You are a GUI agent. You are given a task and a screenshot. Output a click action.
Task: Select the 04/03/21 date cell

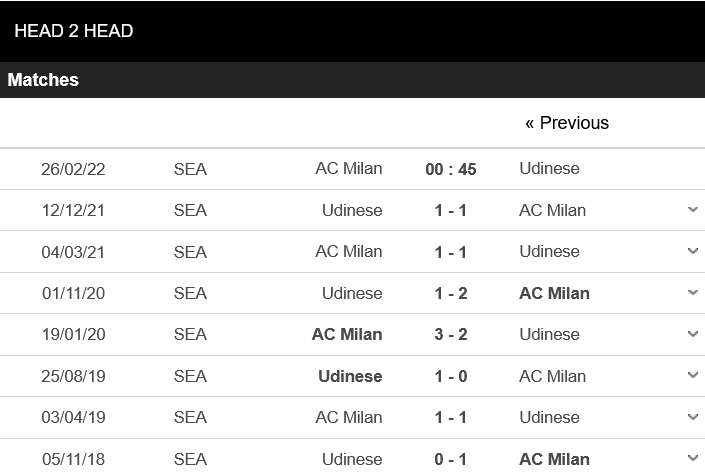tap(73, 252)
